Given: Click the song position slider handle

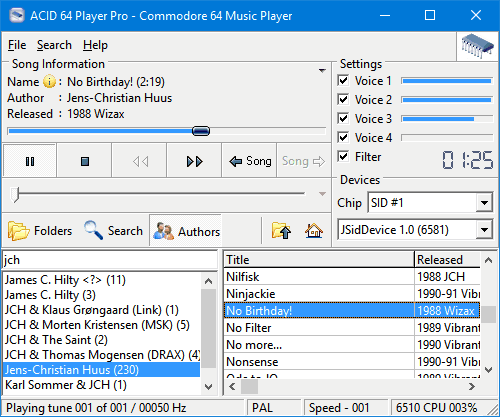Looking at the screenshot, I should coord(201,131).
